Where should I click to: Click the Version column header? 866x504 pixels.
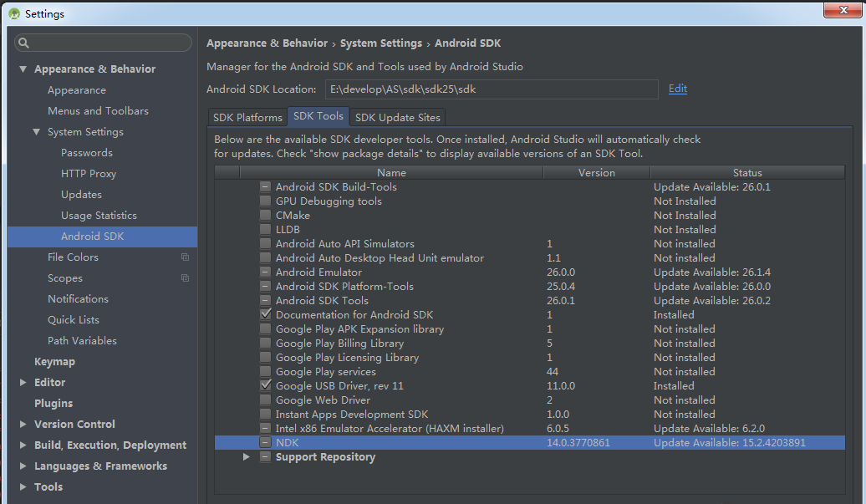pyautogui.click(x=597, y=173)
